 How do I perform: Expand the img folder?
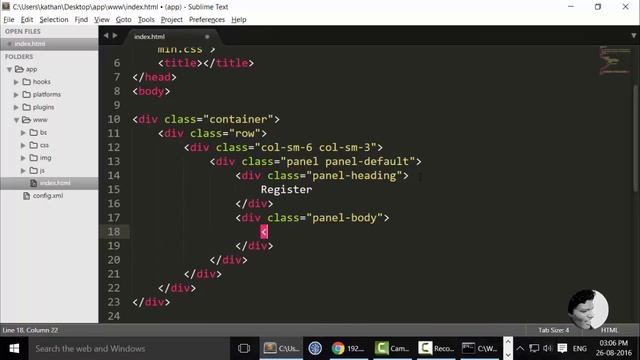point(23,158)
